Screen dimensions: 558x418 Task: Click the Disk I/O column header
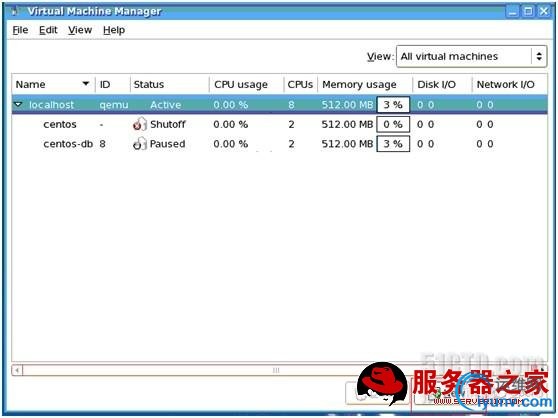[442, 84]
